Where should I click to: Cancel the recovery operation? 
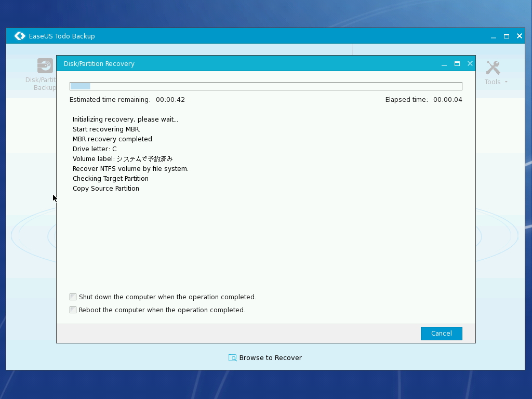[442, 334]
